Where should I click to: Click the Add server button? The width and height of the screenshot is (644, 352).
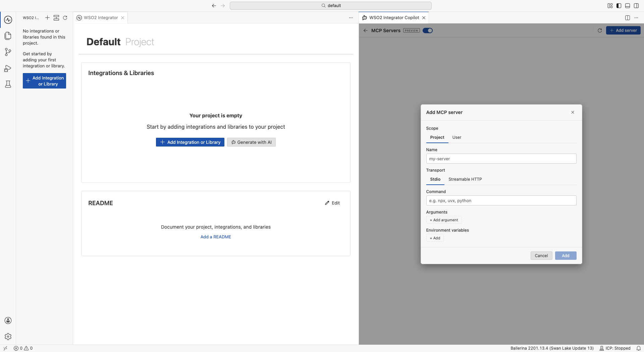click(623, 31)
